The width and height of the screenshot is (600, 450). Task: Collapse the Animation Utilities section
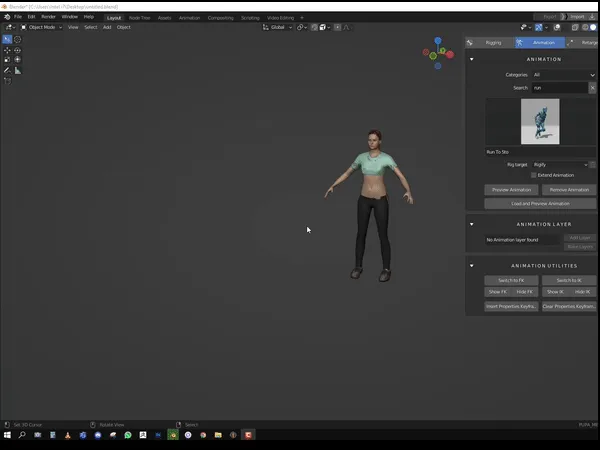(471, 266)
